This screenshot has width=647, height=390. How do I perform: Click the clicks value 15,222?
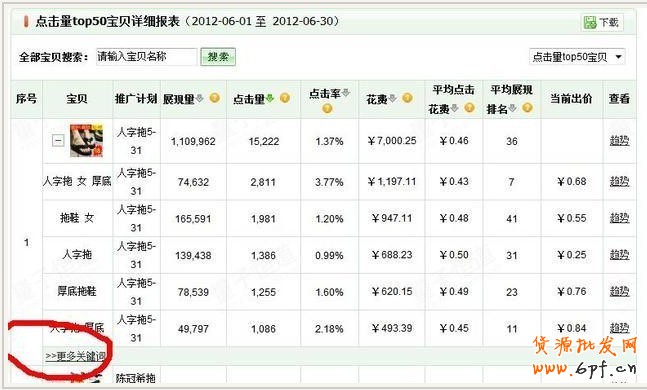tap(264, 142)
